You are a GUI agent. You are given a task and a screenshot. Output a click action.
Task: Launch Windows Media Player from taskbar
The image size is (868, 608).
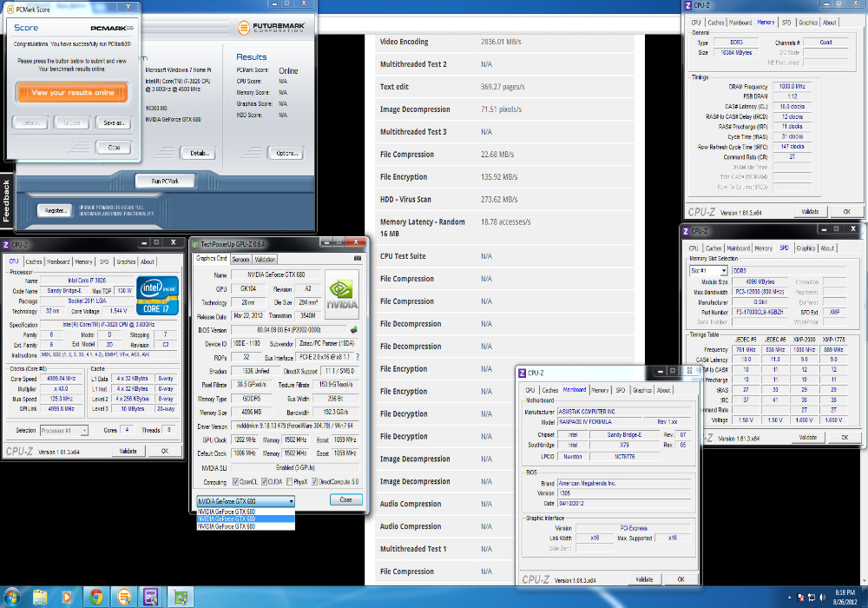[67, 597]
